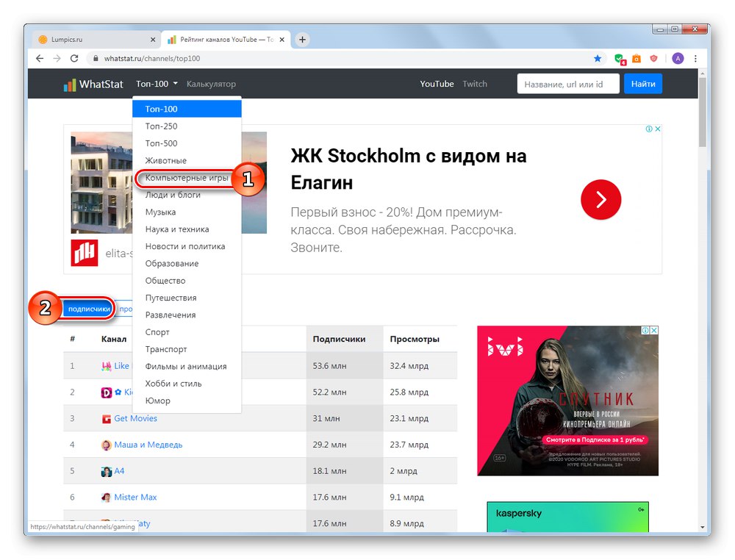
Task: Close the Stockholm ad banner
Action: coord(658,129)
